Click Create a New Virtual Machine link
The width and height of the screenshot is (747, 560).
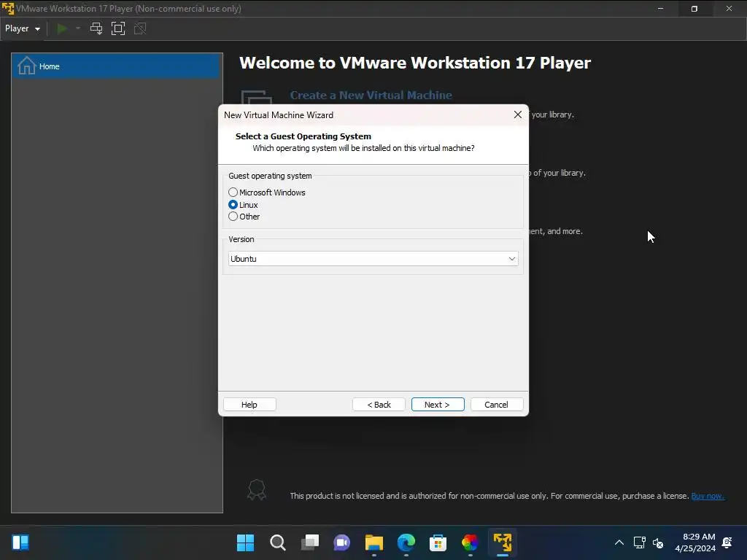371,96
